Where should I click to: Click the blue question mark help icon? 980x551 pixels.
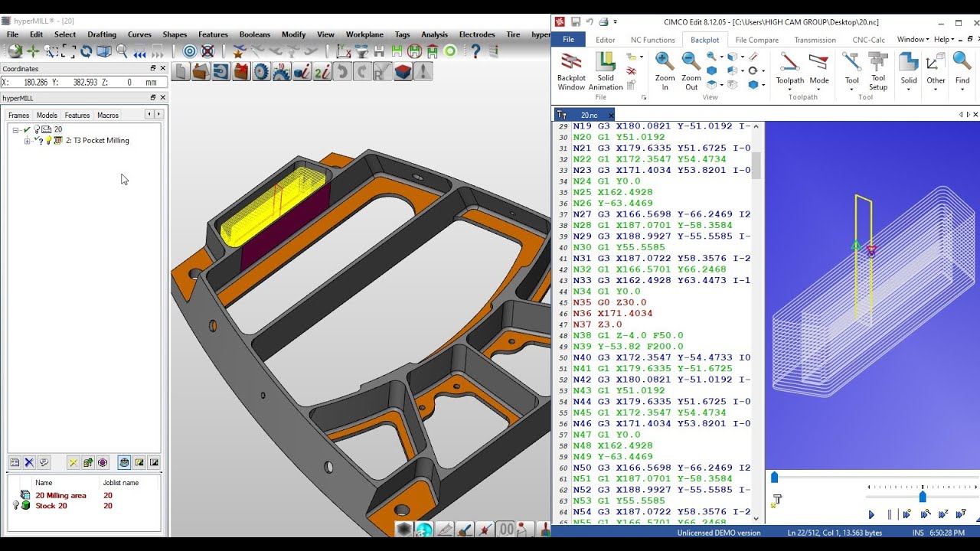(x=475, y=51)
